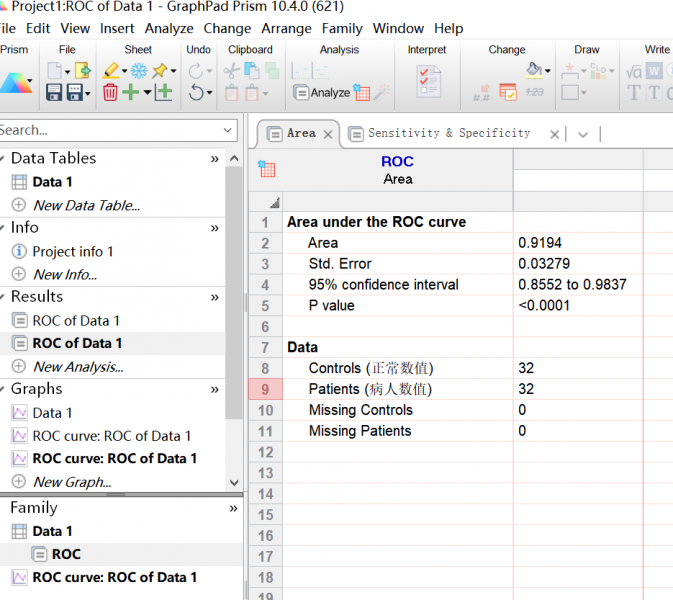Open the results tabs overflow chevron
This screenshot has width=673, height=600.
click(x=583, y=135)
